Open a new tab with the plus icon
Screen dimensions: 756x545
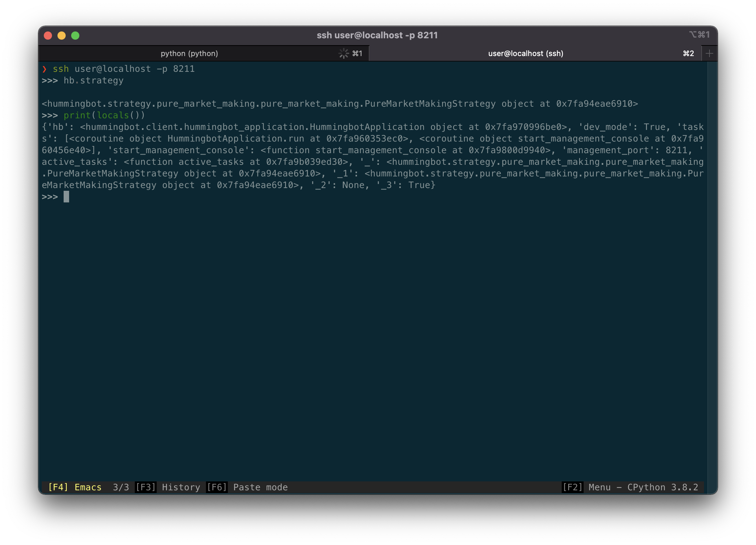pos(709,53)
